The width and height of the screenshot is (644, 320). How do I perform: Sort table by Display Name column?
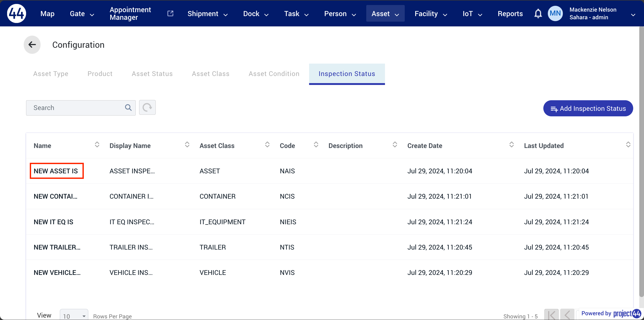[x=187, y=145]
